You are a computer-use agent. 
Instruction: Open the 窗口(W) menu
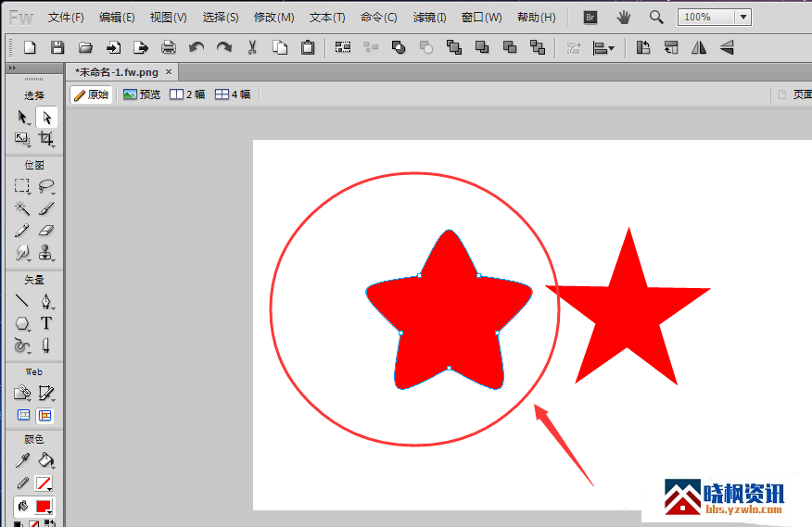(482, 18)
